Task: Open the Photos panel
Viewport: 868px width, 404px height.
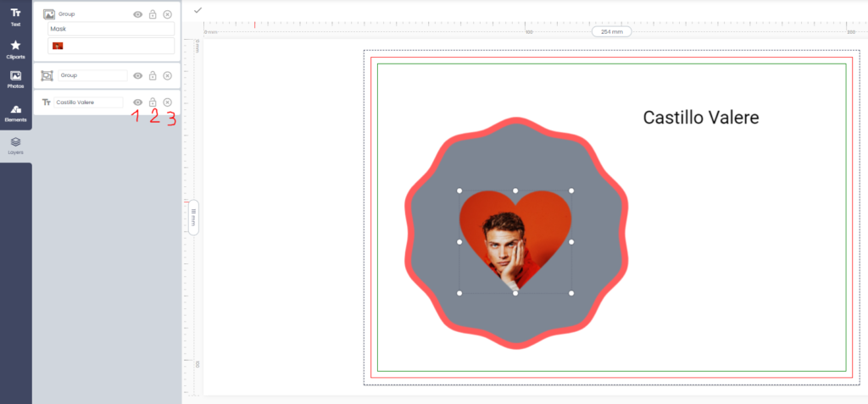Action: pyautogui.click(x=15, y=80)
